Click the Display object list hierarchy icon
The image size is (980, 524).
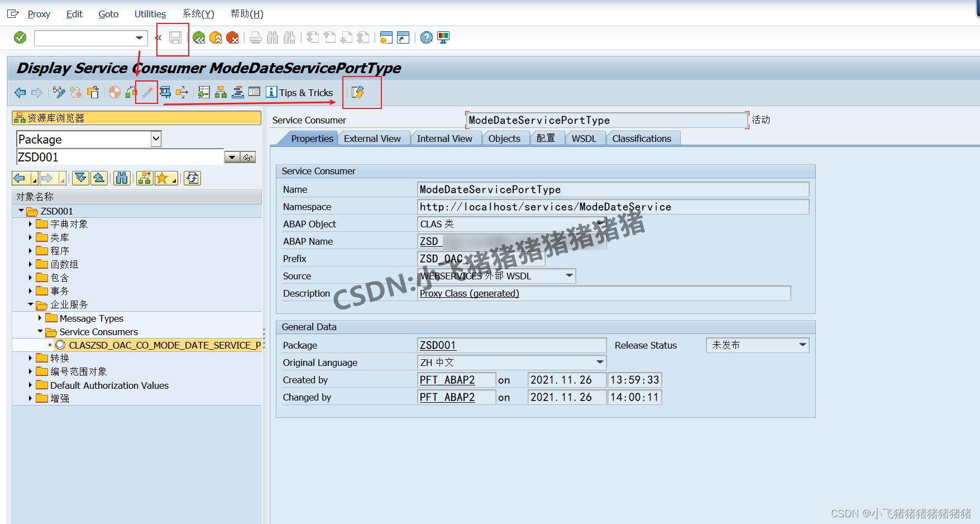[x=221, y=92]
